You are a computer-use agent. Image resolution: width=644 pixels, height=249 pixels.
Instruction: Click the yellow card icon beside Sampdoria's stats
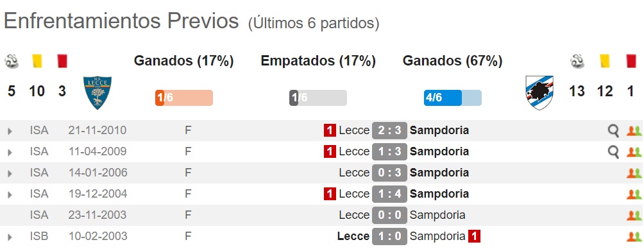coord(604,61)
